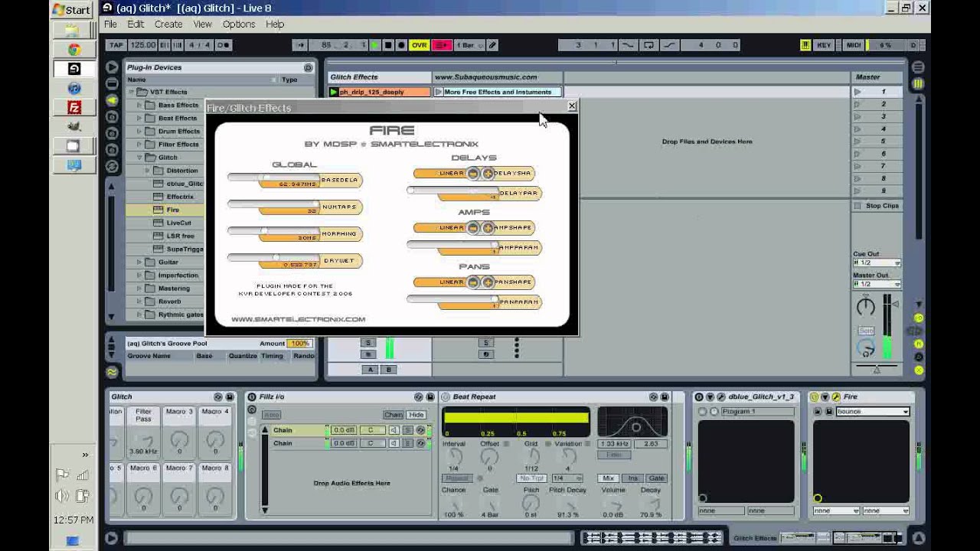Screen dimensions: 980x551
Task: Launch Master scene 5
Action: point(857,141)
